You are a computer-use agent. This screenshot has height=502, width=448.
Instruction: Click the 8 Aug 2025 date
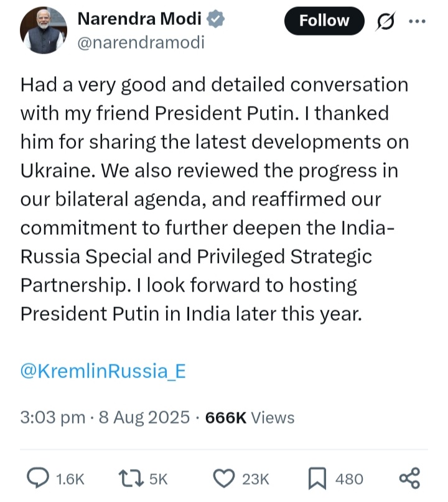point(144,417)
